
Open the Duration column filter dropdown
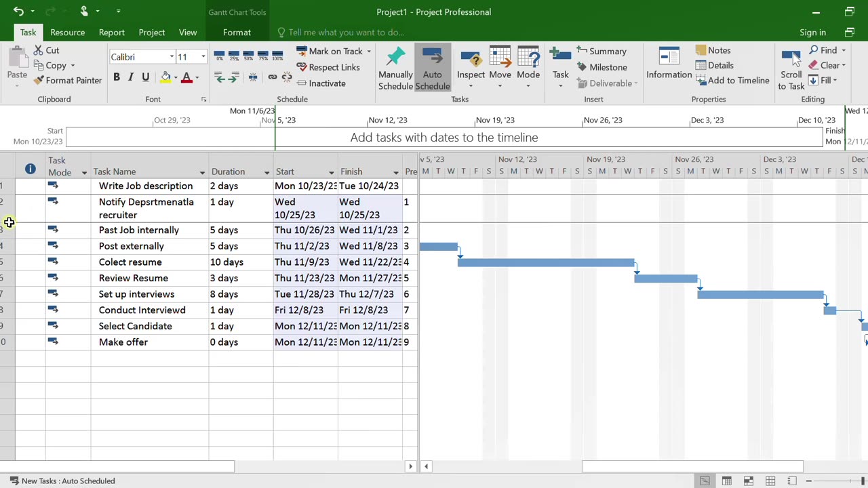point(267,172)
